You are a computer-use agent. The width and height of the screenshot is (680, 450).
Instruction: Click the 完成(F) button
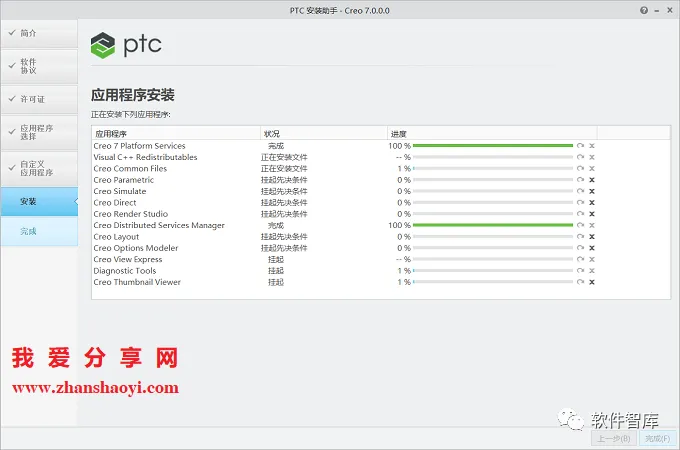[657, 438]
